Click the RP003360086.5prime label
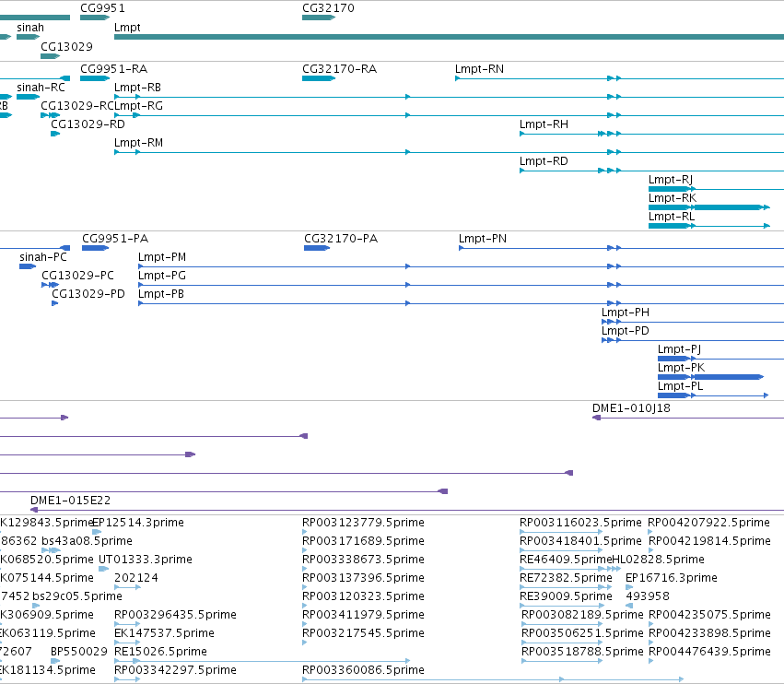Image resolution: width=784 pixels, height=684 pixels. click(363, 670)
